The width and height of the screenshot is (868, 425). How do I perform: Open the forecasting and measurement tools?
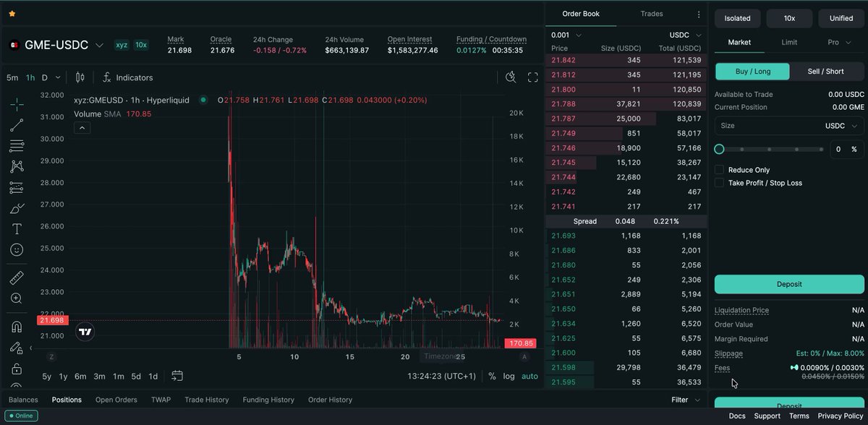[17, 188]
